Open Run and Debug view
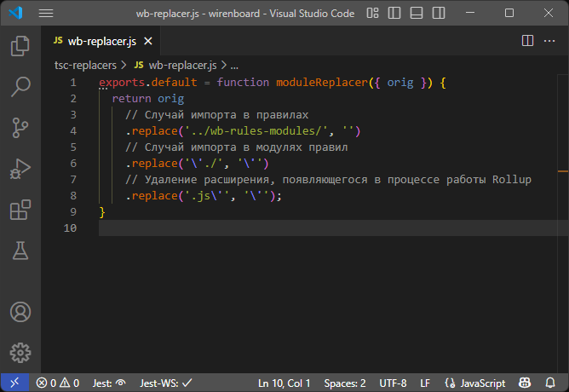The image size is (569, 392). coord(20,169)
